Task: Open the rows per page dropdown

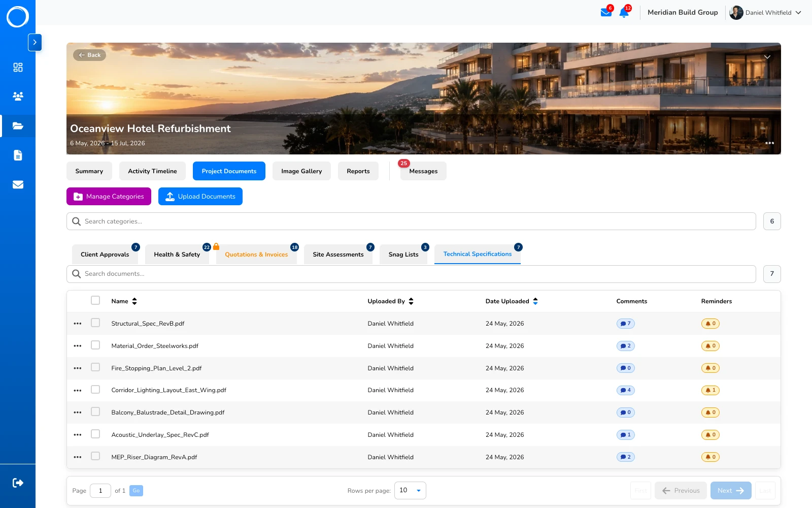Action: [410, 490]
